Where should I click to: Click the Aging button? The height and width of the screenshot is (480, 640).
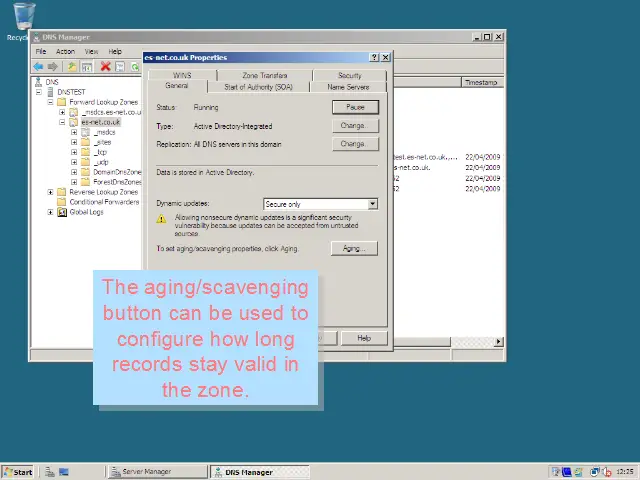click(354, 248)
